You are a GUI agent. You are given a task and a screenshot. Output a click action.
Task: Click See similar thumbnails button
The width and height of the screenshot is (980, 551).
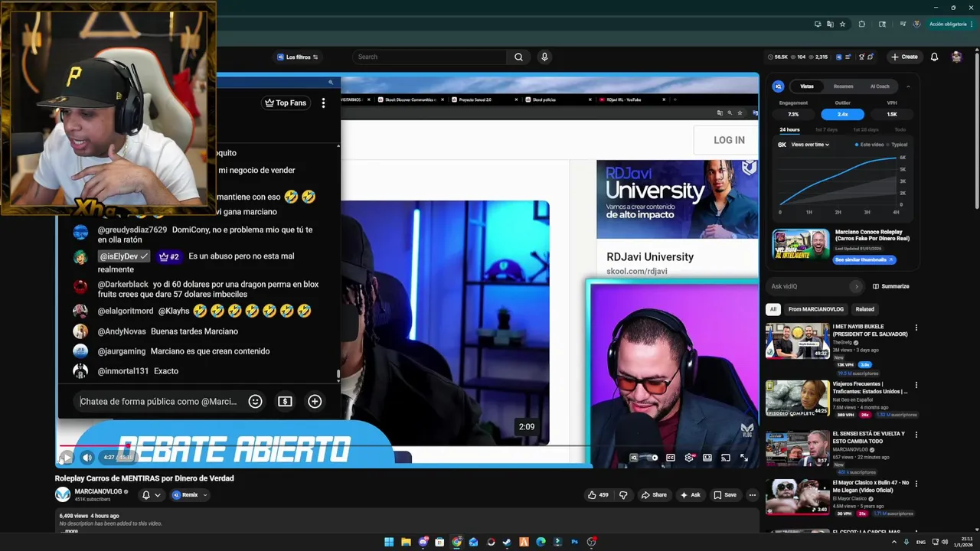pos(864,260)
